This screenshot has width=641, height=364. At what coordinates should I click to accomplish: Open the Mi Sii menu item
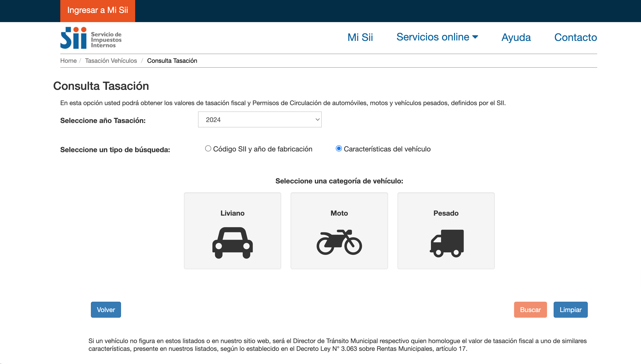360,37
